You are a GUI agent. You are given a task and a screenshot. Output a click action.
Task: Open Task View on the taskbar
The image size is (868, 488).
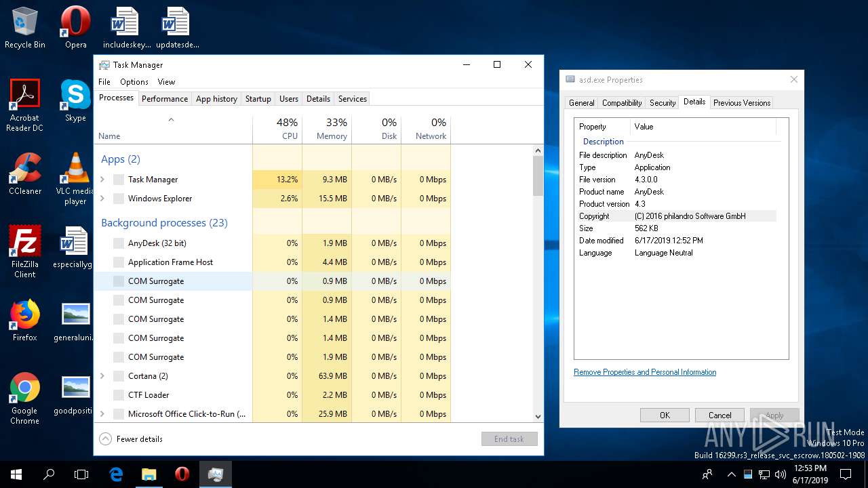tap(81, 474)
